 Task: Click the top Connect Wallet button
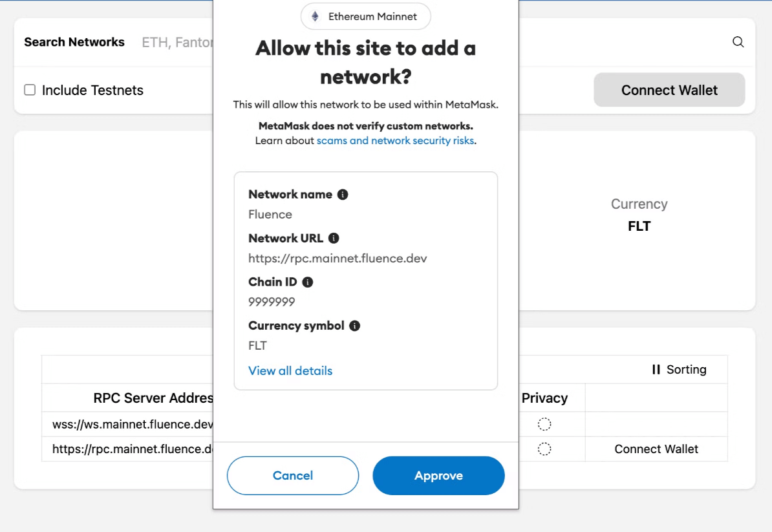[x=669, y=90]
